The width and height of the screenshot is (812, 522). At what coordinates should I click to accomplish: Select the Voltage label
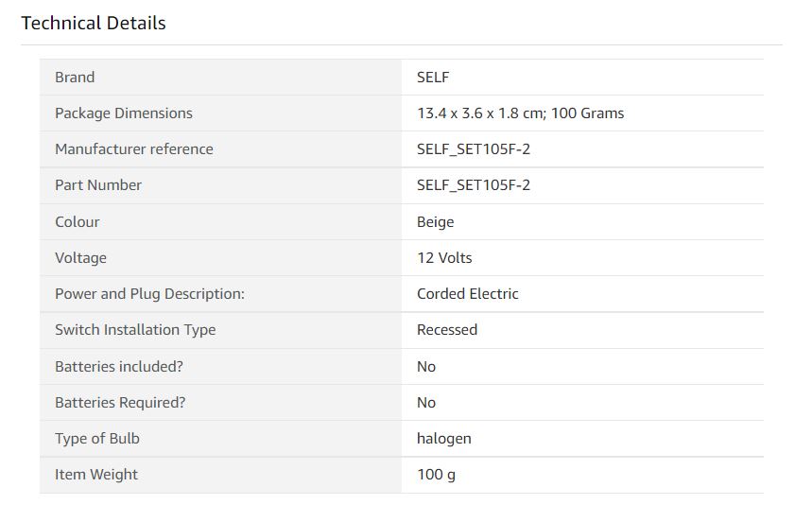(80, 258)
